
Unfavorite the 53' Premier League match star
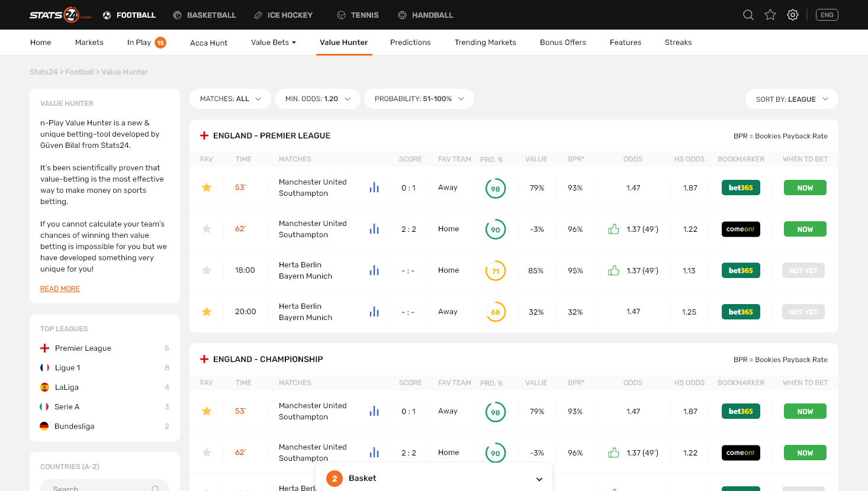click(x=207, y=188)
